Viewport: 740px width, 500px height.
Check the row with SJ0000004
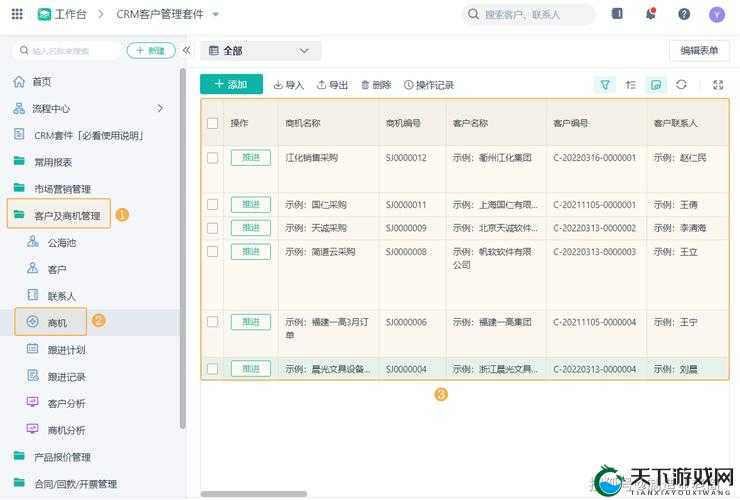click(x=212, y=369)
